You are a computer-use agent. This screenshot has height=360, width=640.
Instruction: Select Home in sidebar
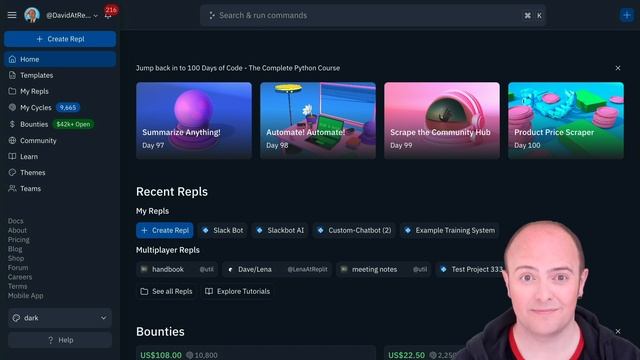(x=60, y=59)
